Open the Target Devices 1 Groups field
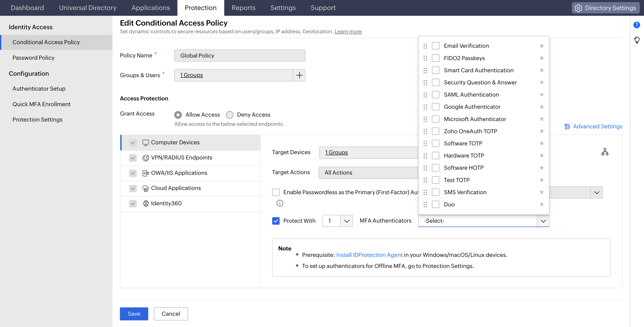The height and width of the screenshot is (327, 644). pos(368,153)
